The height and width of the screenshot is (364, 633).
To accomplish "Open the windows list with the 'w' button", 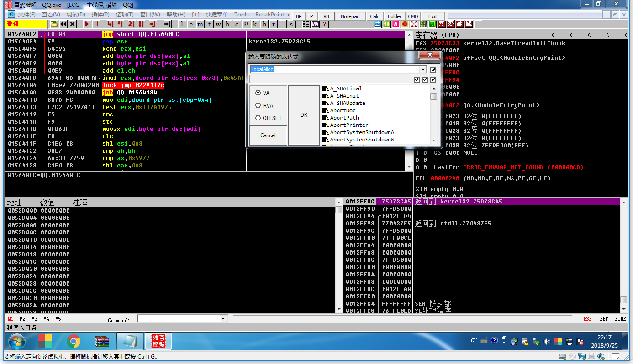I will coord(218,24).
